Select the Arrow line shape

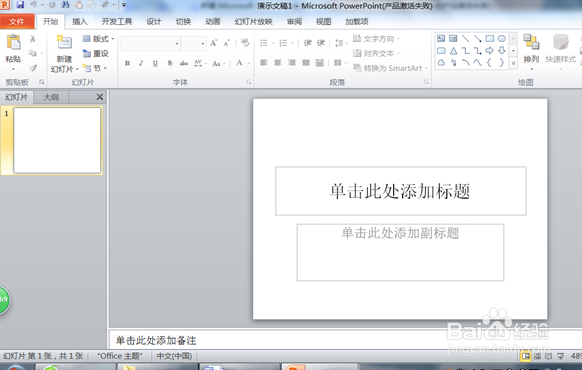[478, 38]
